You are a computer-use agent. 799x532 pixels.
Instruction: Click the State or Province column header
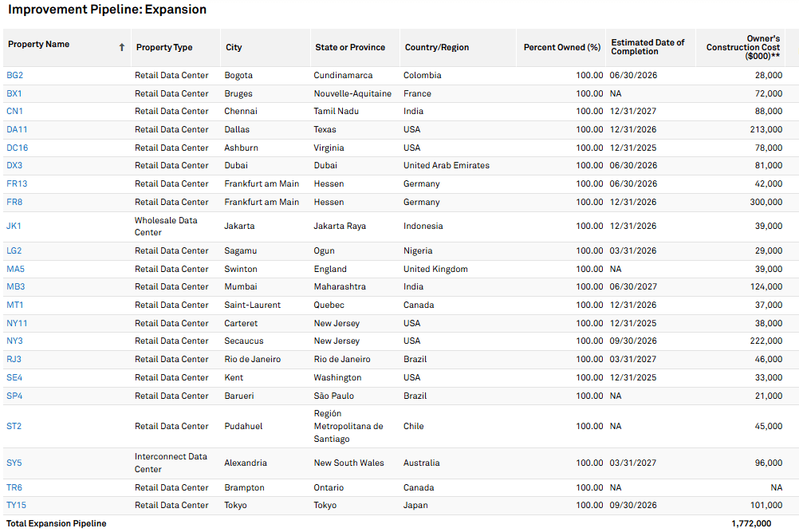(x=350, y=47)
